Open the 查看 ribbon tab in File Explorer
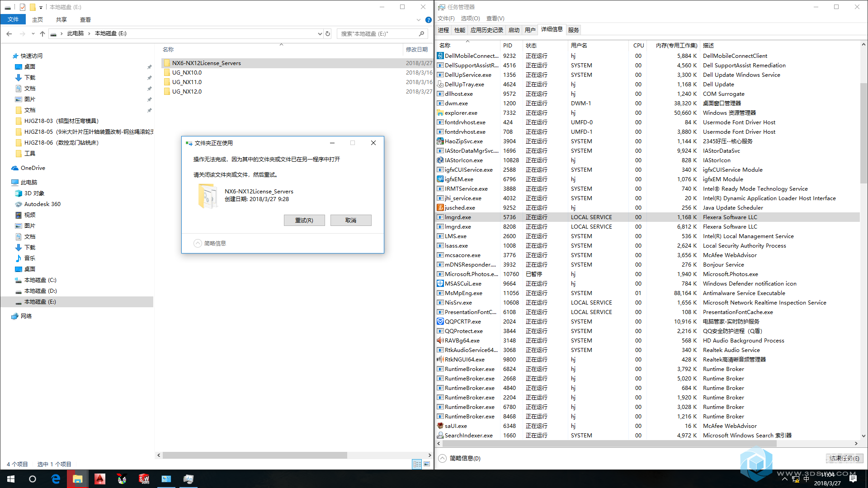 [85, 19]
